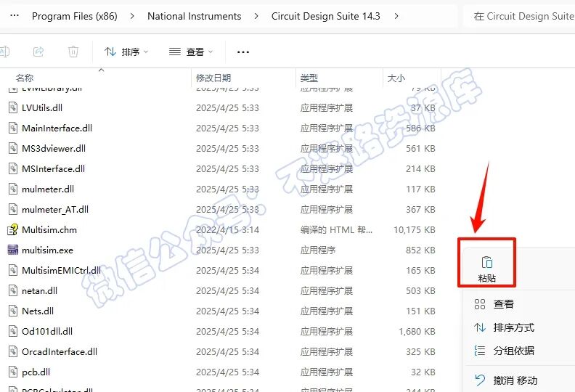Click the MSInterface.dll file icon

coord(13,168)
